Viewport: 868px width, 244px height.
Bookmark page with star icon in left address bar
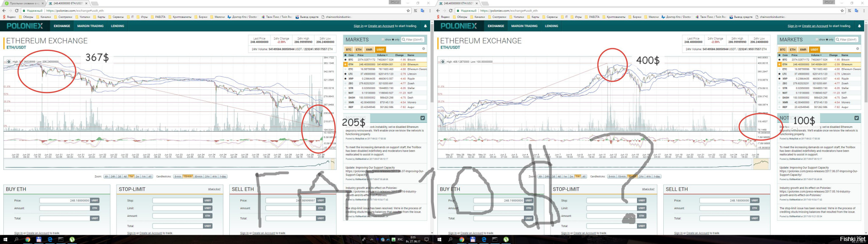pyautogui.click(x=408, y=11)
